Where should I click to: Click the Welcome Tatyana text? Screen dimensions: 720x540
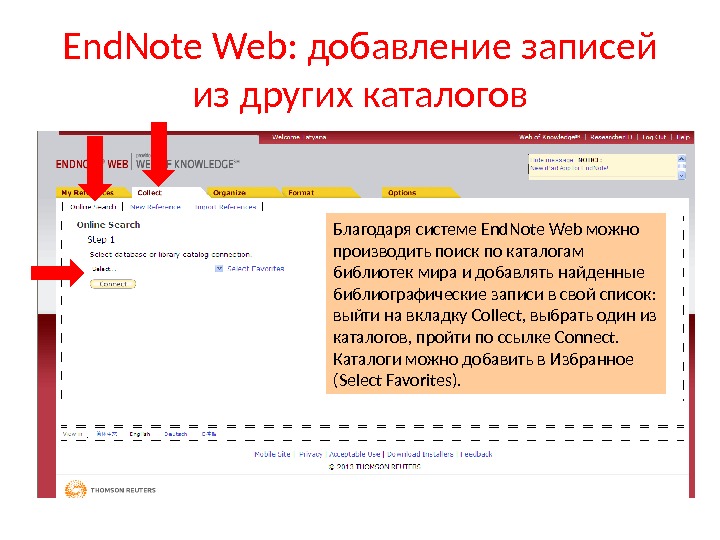[x=299, y=137]
